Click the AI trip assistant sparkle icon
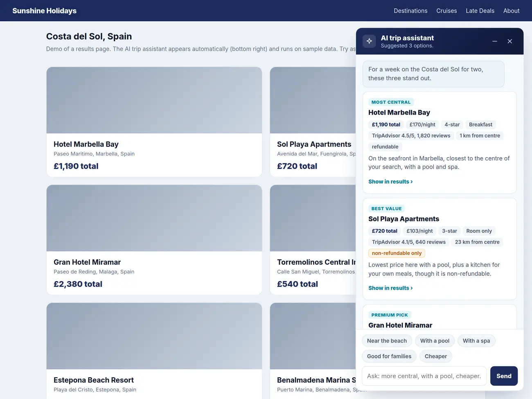This screenshot has width=532, height=399. [x=369, y=41]
